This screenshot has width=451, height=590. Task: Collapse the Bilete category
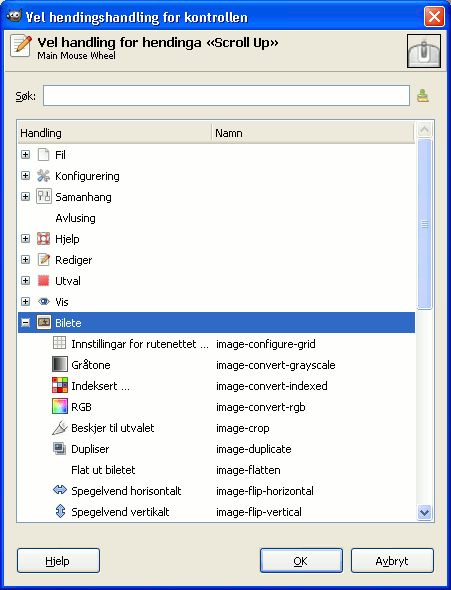[x=25, y=322]
